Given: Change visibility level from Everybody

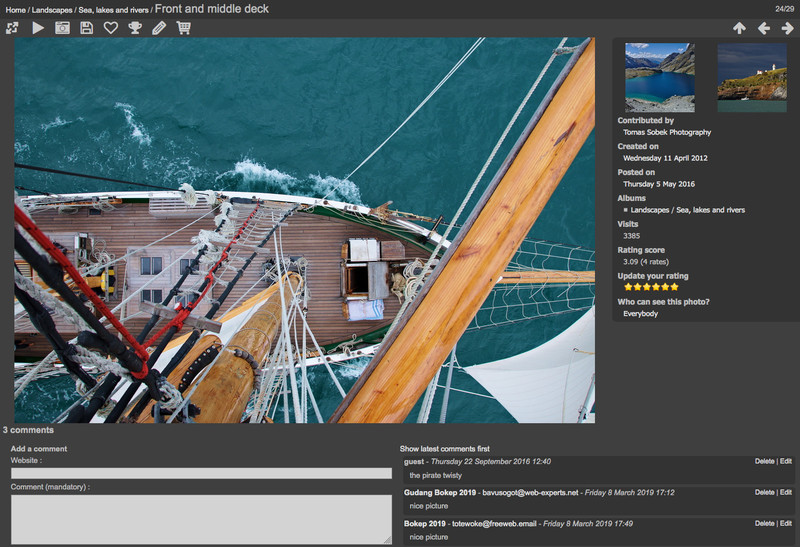Looking at the screenshot, I should pos(640,313).
